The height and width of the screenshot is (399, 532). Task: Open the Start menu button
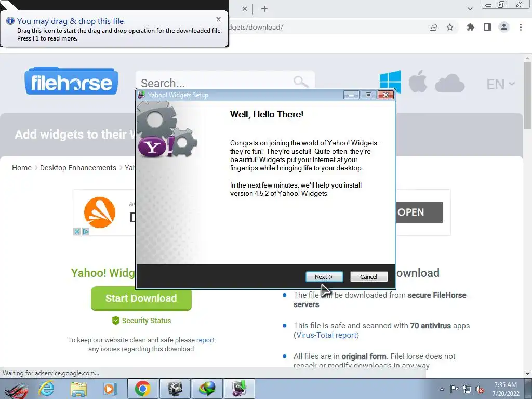pos(16,389)
